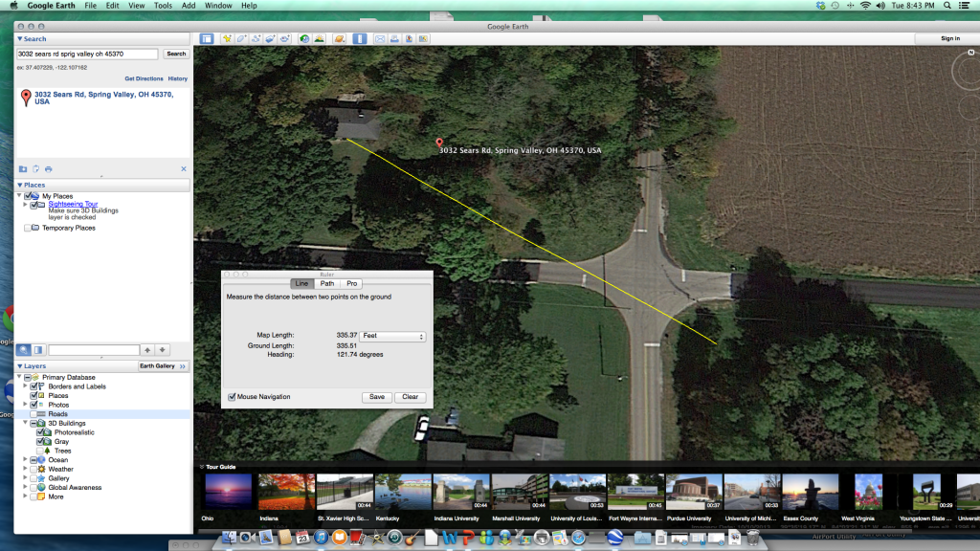
Task: Open the File menu
Action: tap(91, 6)
